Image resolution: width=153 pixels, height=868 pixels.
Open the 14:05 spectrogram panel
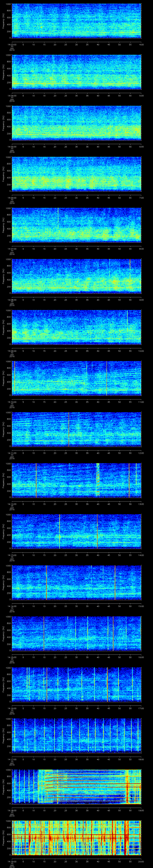[76, 123]
